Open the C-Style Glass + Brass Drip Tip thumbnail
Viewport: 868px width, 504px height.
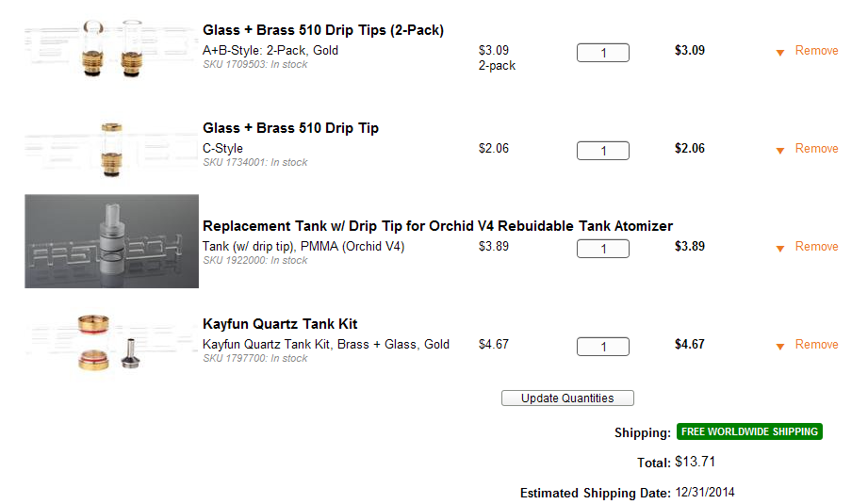pyautogui.click(x=111, y=148)
